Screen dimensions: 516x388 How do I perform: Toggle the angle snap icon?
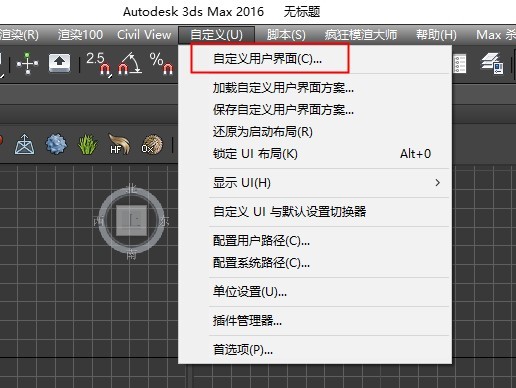click(x=130, y=63)
